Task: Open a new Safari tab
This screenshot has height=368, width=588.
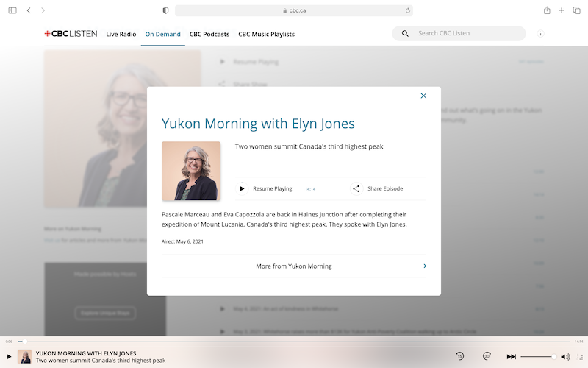Action: 562,10
